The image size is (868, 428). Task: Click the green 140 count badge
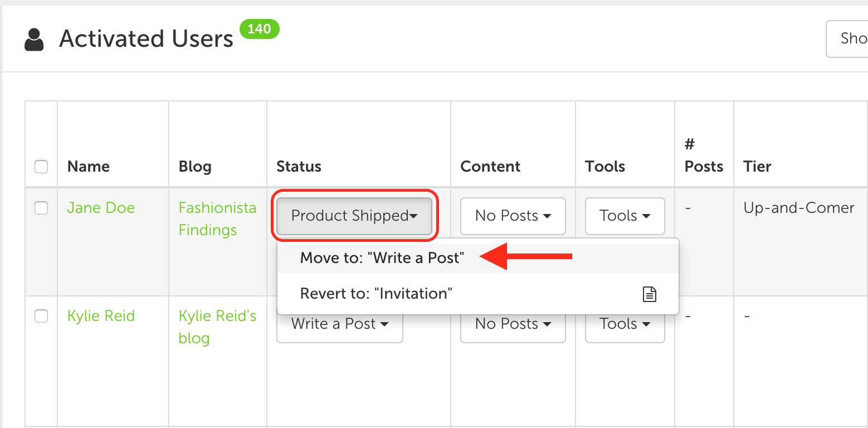(x=260, y=28)
